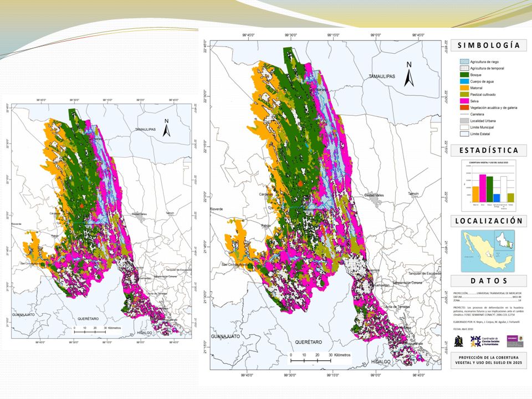Screen dimensions: 532x399
Task: Click the north arrow on the large map
Action: pyautogui.click(x=409, y=74)
